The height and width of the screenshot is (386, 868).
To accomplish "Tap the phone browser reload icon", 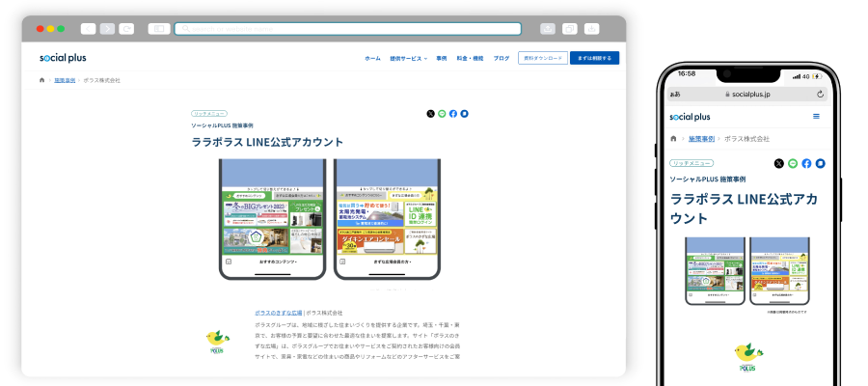I will [x=821, y=95].
